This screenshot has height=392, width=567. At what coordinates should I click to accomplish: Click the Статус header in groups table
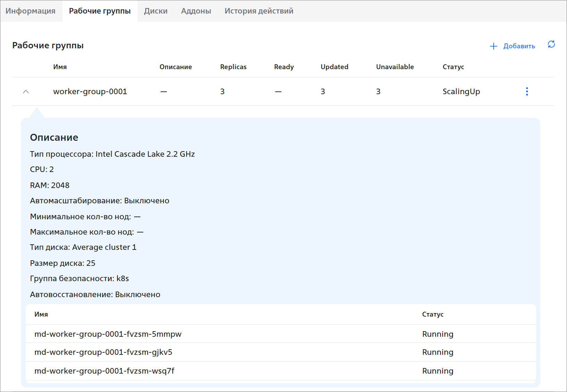click(x=453, y=67)
